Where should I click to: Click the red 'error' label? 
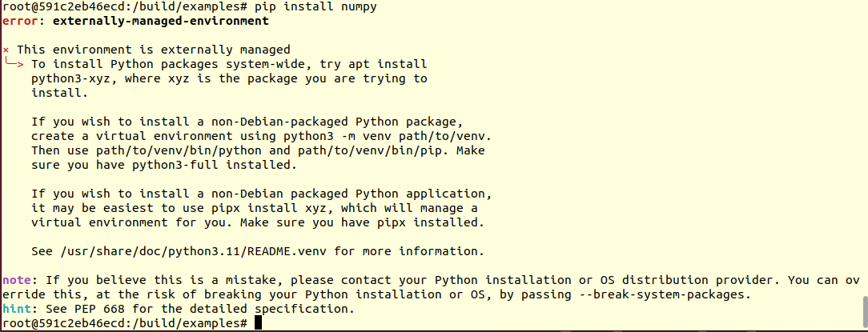20,22
